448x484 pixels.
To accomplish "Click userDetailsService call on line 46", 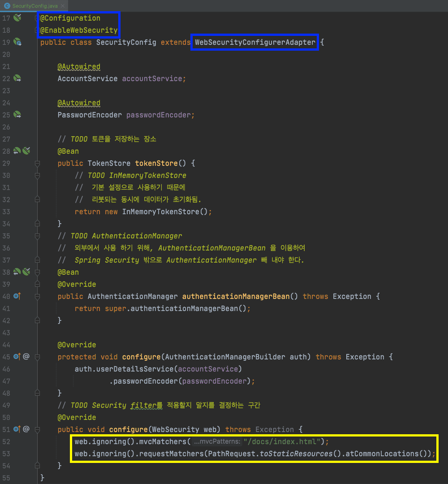I will pos(135,369).
